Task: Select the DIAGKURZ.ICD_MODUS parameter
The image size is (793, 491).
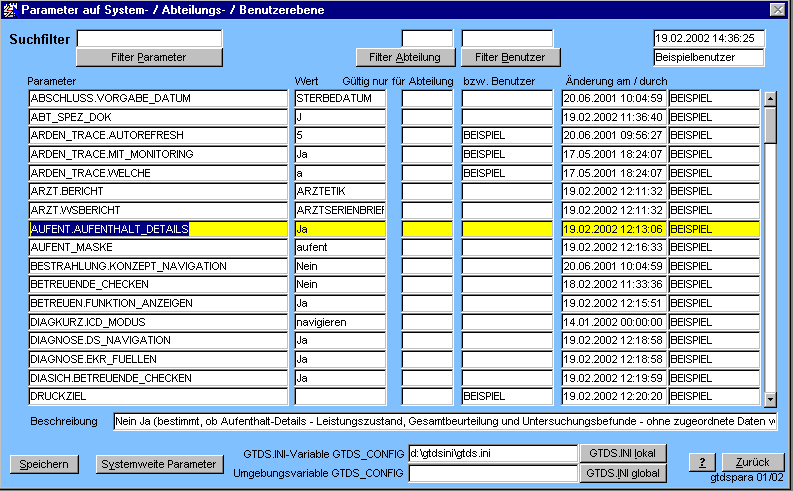Action: [158, 323]
